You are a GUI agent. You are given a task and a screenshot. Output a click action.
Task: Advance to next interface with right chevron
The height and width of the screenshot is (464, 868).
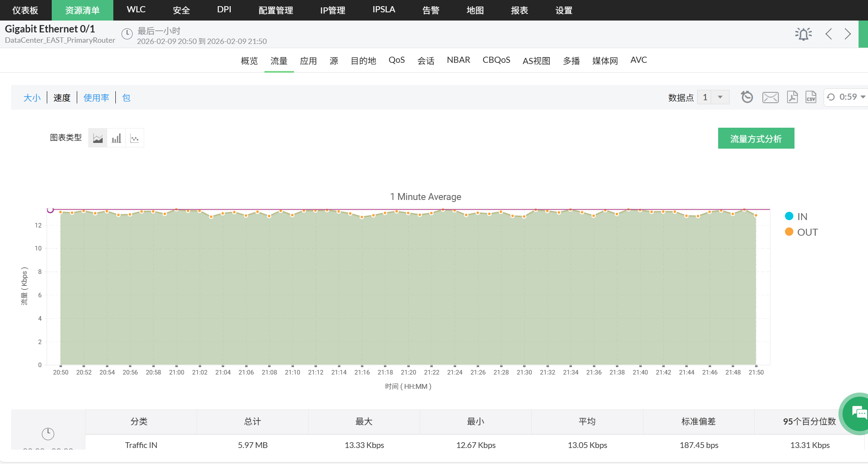(847, 34)
